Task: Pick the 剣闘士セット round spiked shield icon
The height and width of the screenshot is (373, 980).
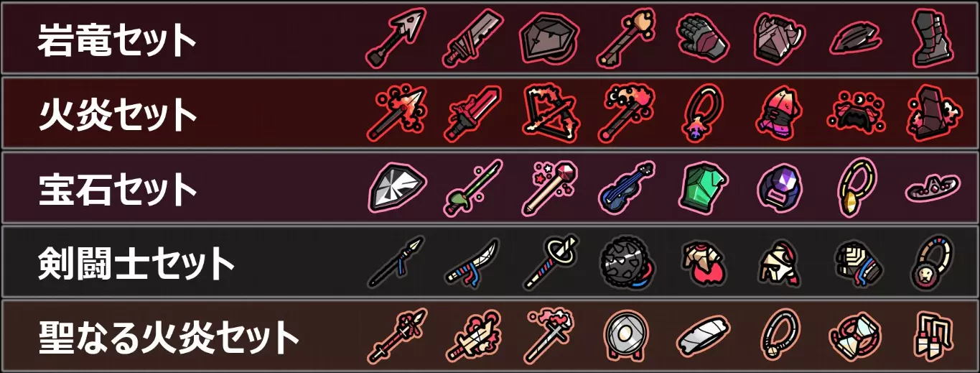Action: point(627,264)
